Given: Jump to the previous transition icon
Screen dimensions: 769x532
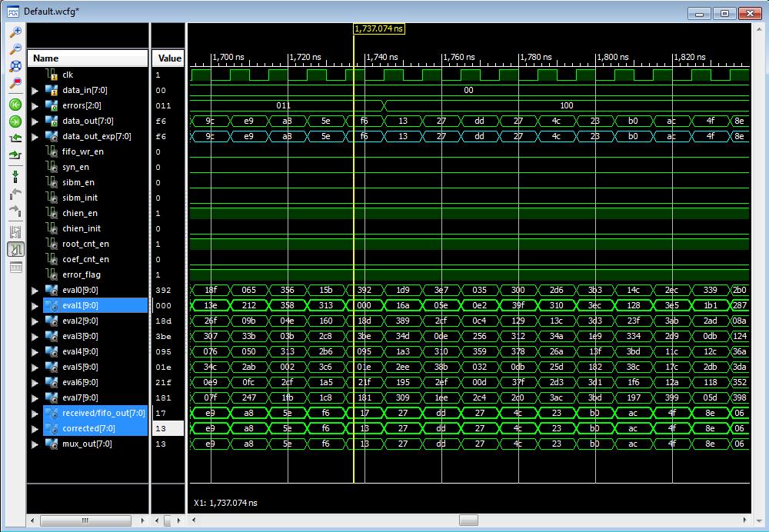Looking at the screenshot, I should coord(15,138).
